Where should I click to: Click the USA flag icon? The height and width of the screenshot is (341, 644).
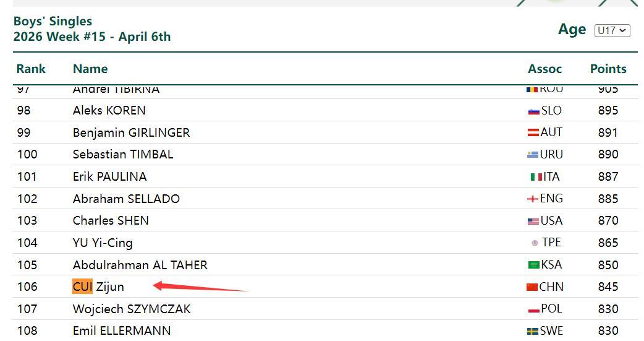(533, 221)
